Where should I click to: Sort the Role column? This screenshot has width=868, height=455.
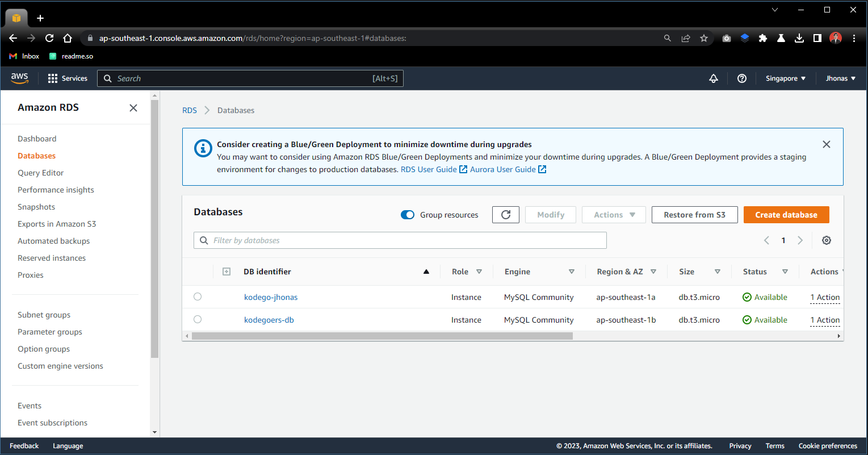click(x=479, y=272)
